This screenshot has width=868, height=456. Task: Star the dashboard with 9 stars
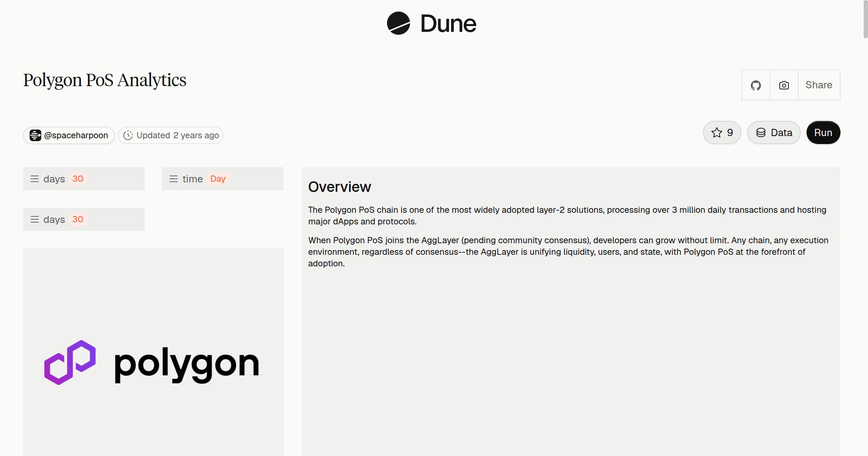tap(722, 132)
